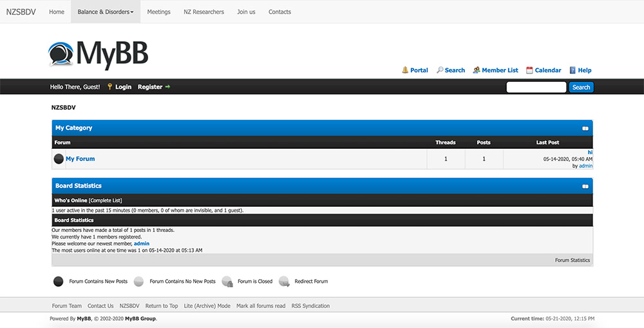644x328 pixels.
Task: Click the Search magnifier icon link
Action: click(450, 70)
